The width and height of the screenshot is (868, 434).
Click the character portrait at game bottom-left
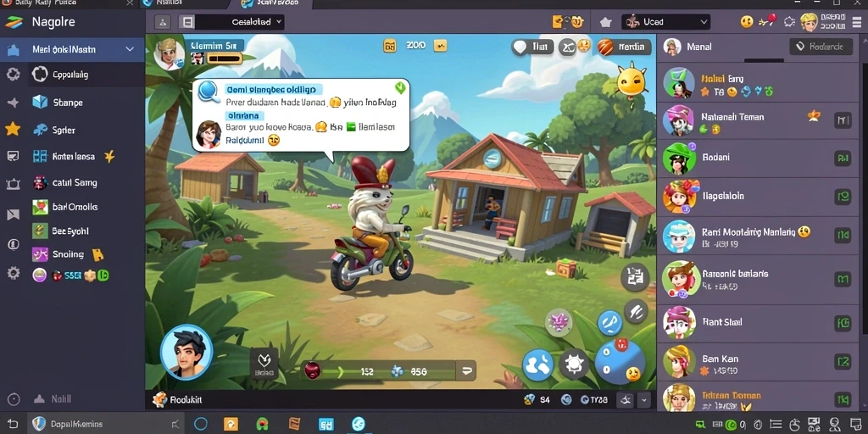click(186, 353)
